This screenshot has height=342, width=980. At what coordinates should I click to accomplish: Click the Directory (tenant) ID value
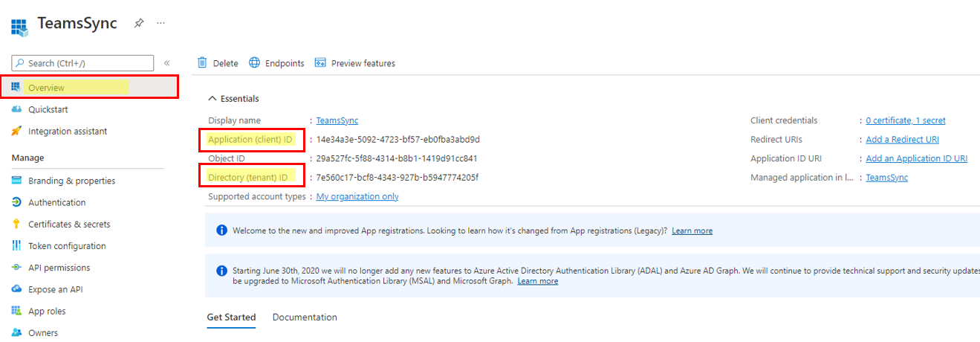click(397, 177)
